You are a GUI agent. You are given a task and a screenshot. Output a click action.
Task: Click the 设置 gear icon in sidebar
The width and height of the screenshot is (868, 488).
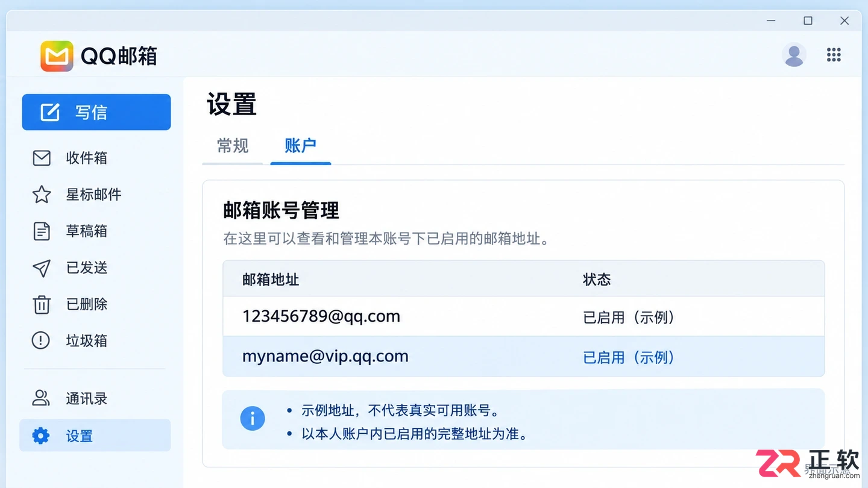pos(40,436)
